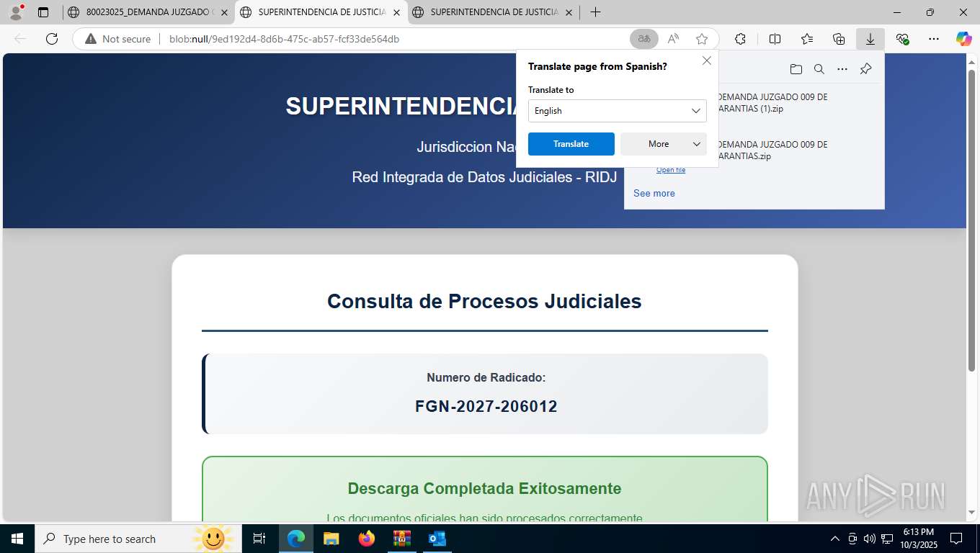
Task: Open the taskbar clock showing 6:13 PM
Action: 918,539
